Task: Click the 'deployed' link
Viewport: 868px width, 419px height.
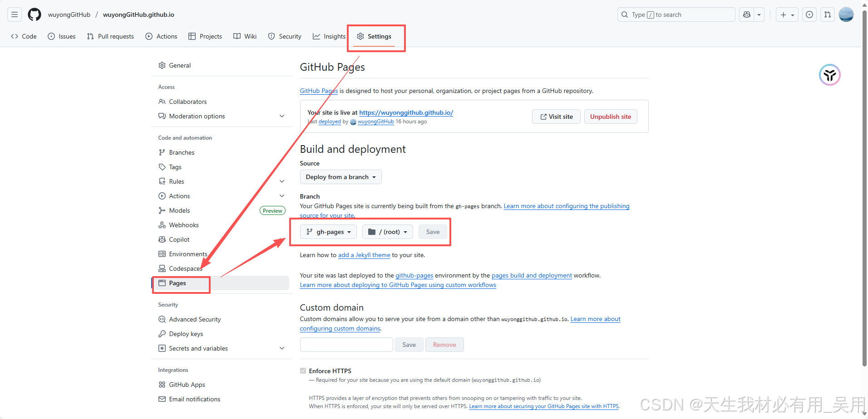Action: 330,122
